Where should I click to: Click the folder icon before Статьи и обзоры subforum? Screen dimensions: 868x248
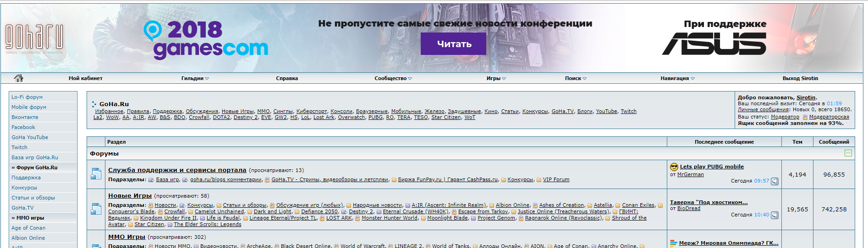click(219, 205)
